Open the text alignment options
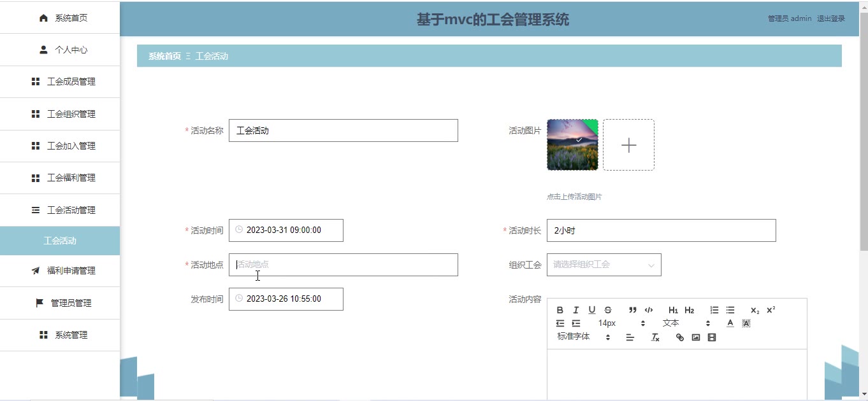Screen dimensions: 868x401 point(630,337)
